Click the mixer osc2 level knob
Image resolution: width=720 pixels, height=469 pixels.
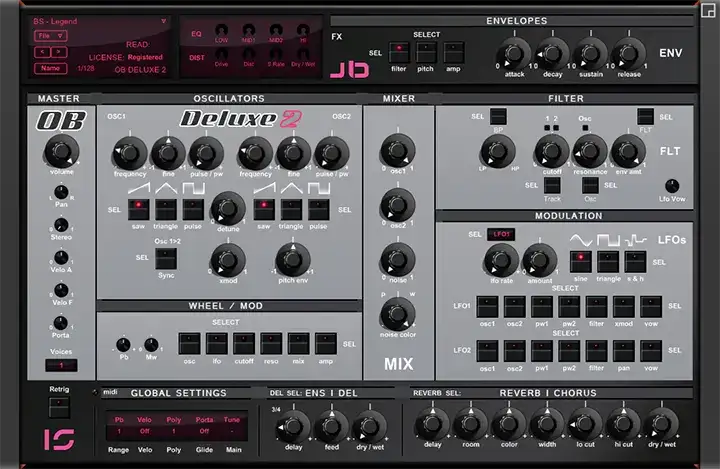tap(398, 205)
